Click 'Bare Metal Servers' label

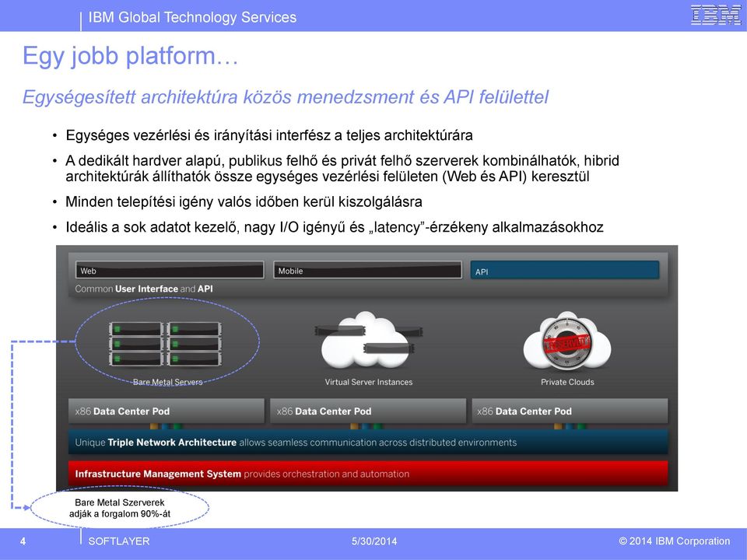click(168, 382)
